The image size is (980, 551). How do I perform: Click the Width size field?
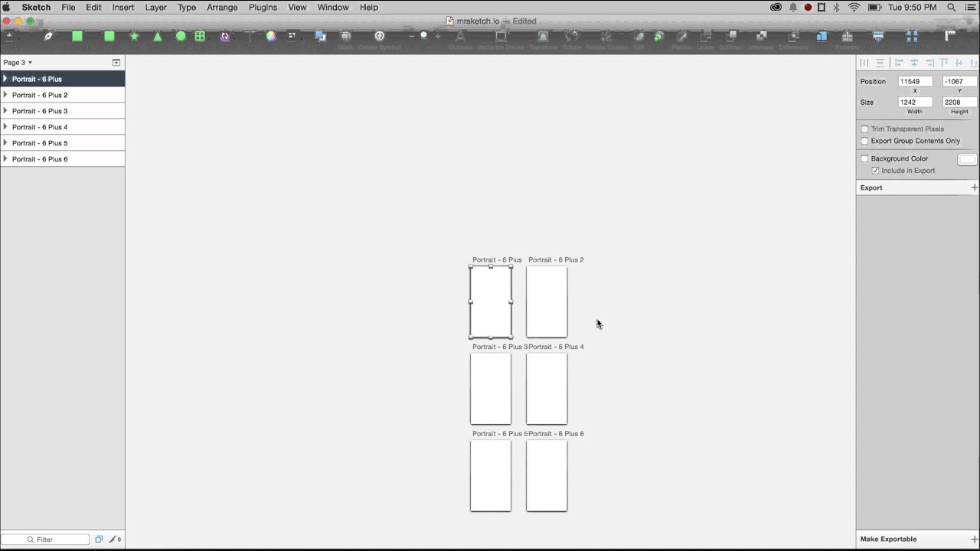915,102
